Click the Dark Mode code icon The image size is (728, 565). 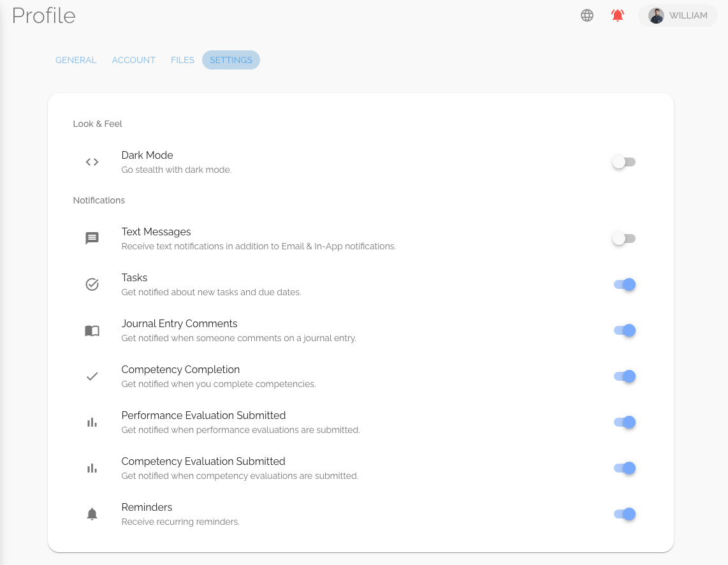[x=92, y=162]
